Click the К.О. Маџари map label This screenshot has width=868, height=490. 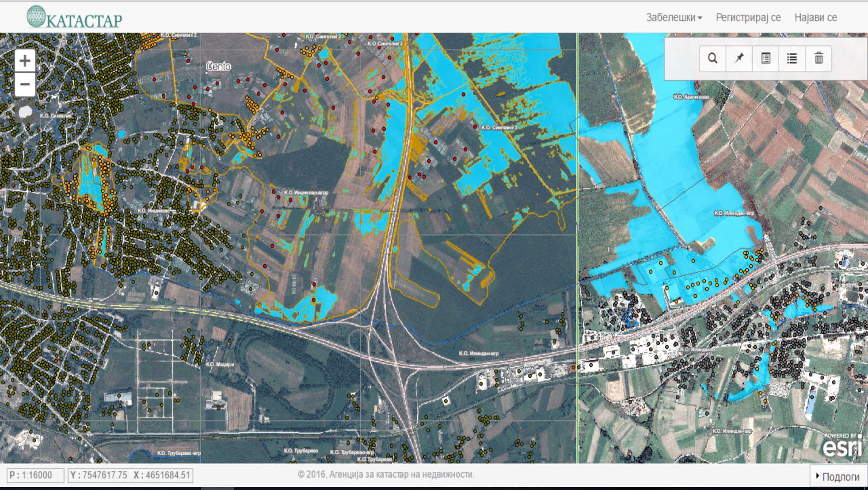(220, 364)
